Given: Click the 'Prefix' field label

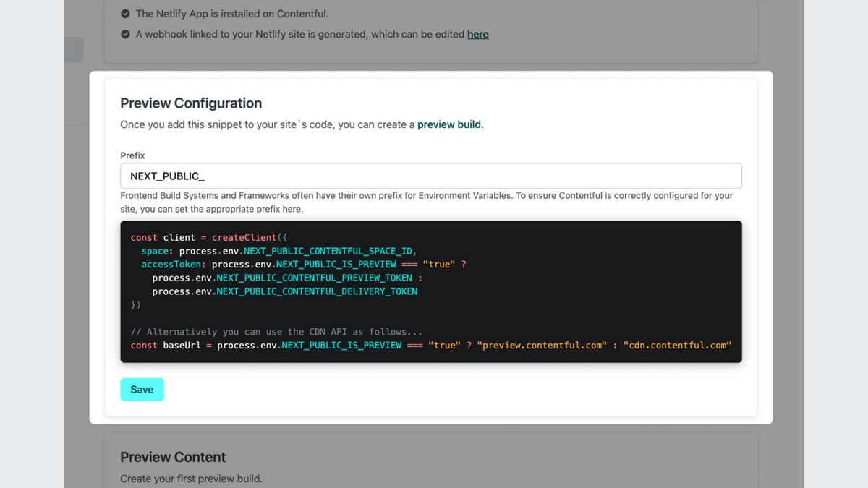Looking at the screenshot, I should [132, 155].
